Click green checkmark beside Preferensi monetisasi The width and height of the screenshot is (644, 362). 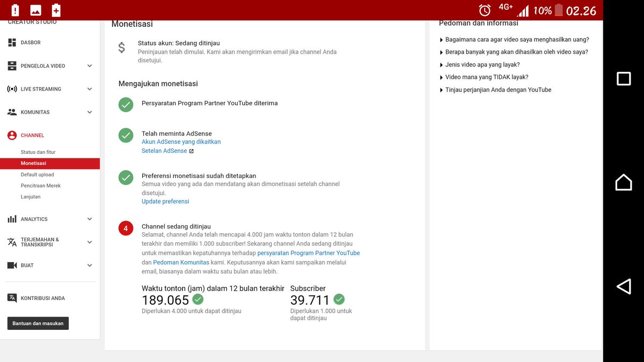[126, 178]
